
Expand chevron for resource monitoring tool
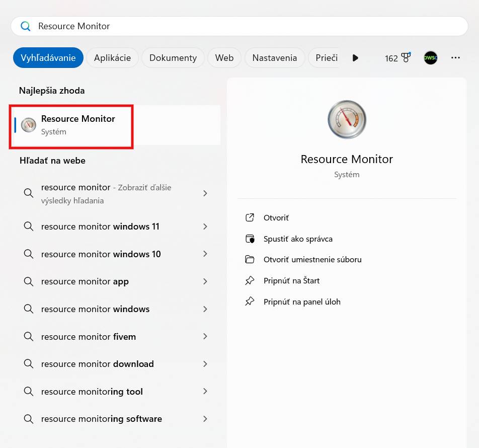205,392
